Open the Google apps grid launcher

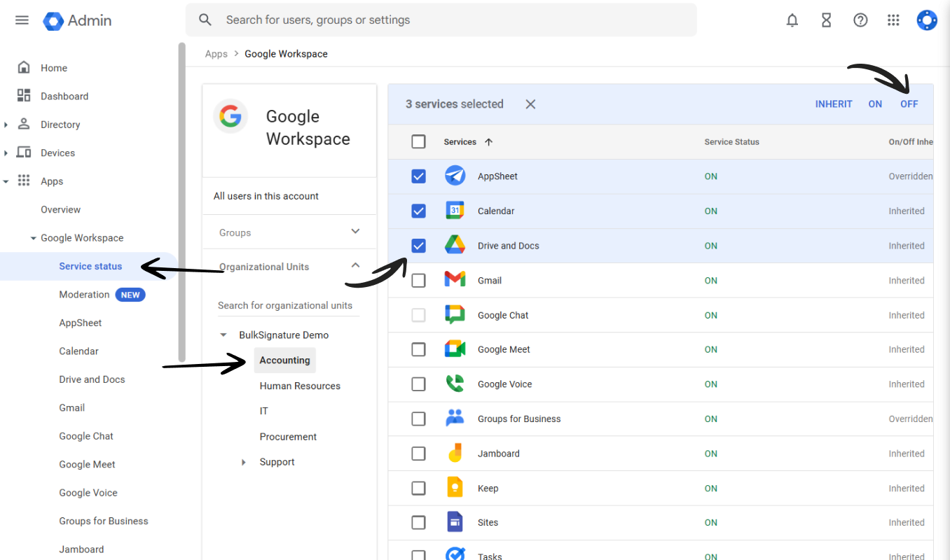893,20
